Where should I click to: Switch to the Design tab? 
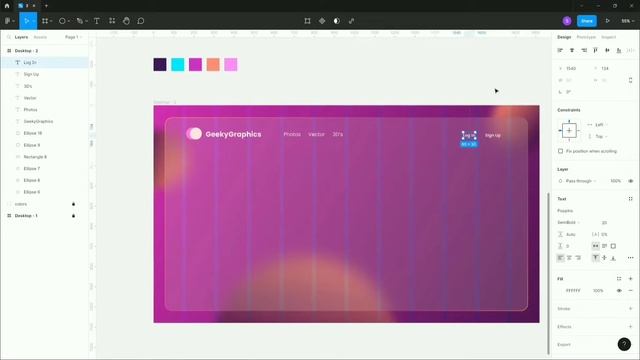pyautogui.click(x=564, y=37)
